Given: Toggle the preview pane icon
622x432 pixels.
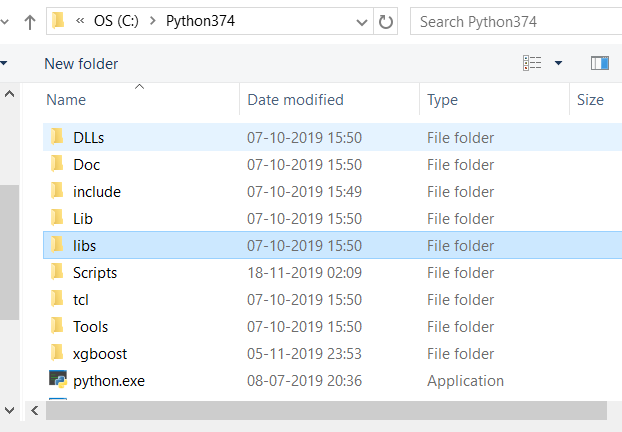Looking at the screenshot, I should [600, 63].
